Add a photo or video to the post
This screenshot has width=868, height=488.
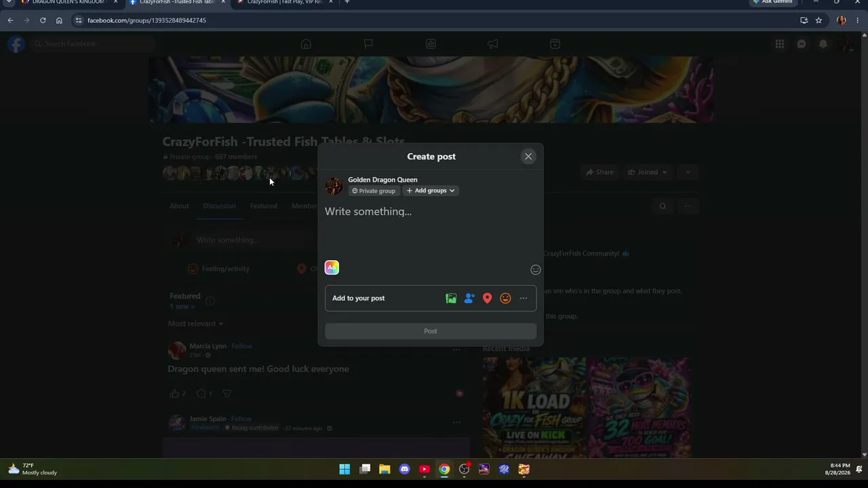(x=451, y=298)
